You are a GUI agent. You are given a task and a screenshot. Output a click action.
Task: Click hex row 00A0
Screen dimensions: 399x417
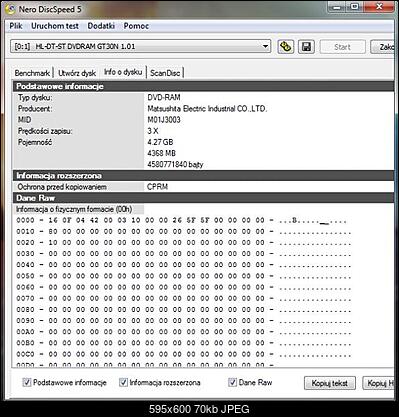point(183,332)
